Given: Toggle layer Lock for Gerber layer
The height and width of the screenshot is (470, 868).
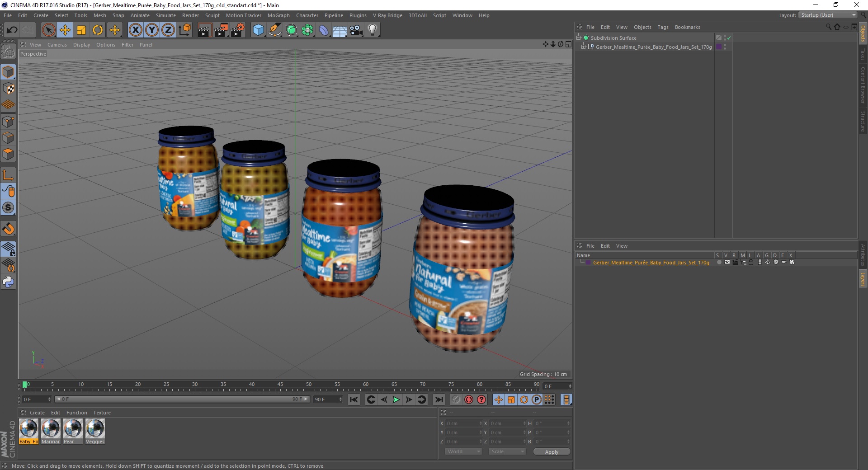Looking at the screenshot, I should (x=751, y=263).
